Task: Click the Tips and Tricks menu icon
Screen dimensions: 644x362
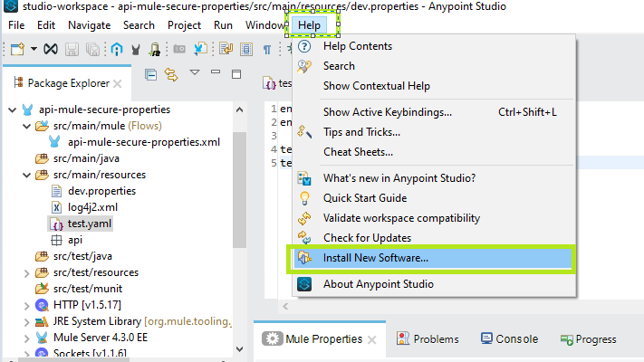Action: 304,132
